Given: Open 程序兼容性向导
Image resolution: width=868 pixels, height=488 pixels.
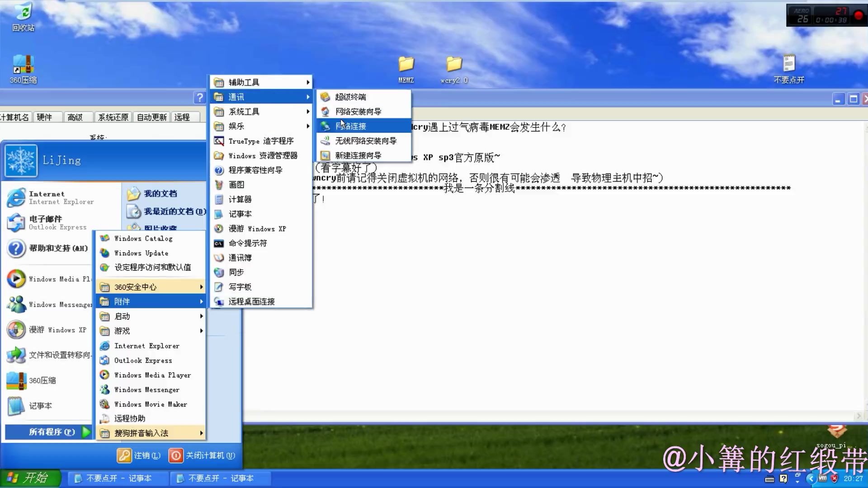Looking at the screenshot, I should point(261,170).
